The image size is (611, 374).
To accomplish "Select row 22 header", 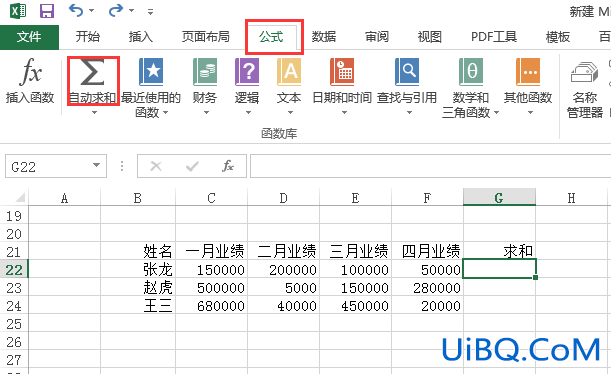I will [x=14, y=269].
